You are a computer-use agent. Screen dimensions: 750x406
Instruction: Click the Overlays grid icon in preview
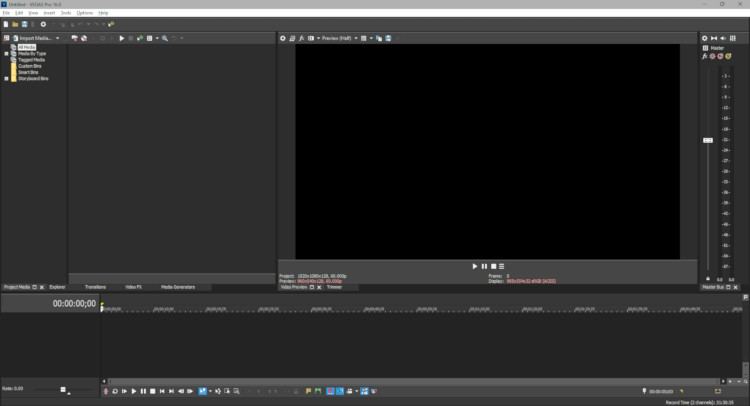[x=364, y=38]
